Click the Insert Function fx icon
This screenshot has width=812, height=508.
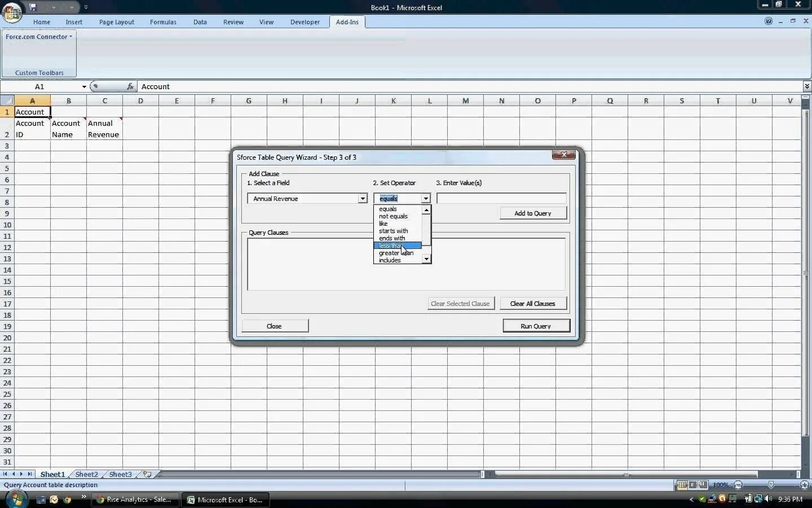(x=130, y=86)
